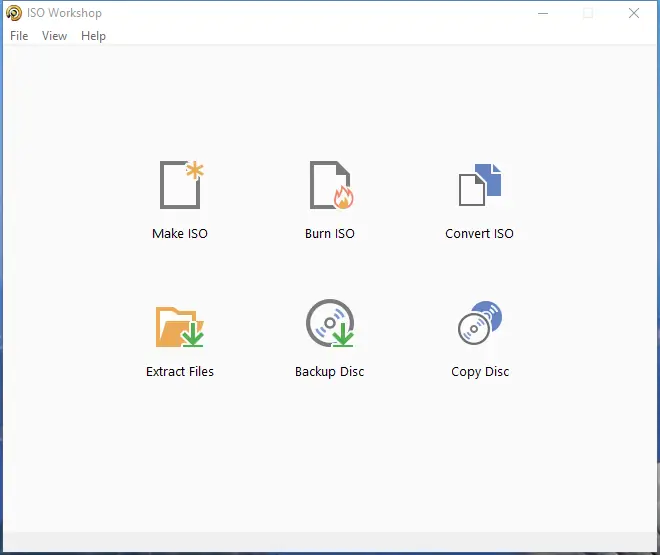Viewport: 660px width, 555px height.
Task: Open the Help menu
Action: (93, 36)
